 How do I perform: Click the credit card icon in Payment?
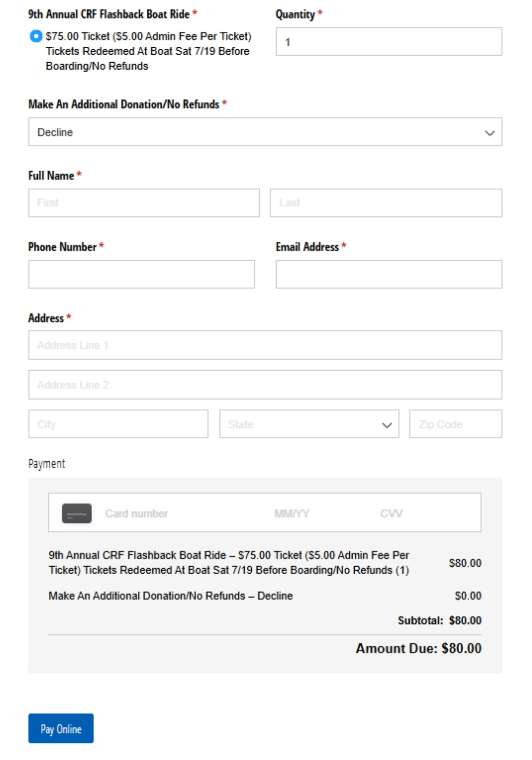(x=76, y=513)
